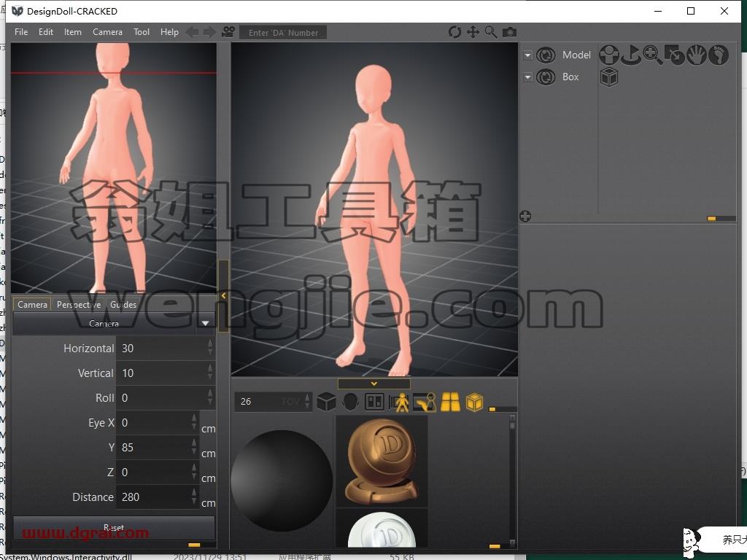This screenshot has height=560, width=747.
Task: Switch to the Camera tab
Action: point(32,304)
